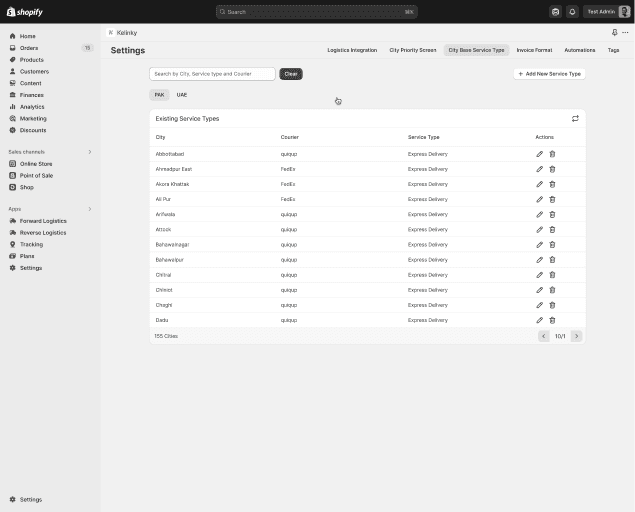Edit the Ahmadpur East row

(539, 169)
